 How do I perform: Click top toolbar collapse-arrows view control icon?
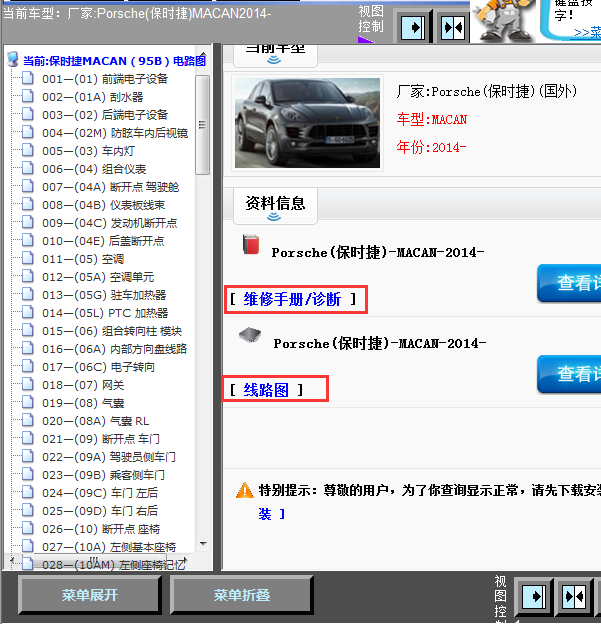[453, 27]
